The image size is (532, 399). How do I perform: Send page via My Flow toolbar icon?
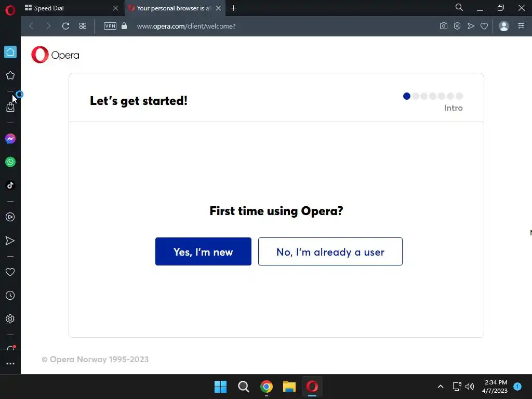(x=471, y=26)
